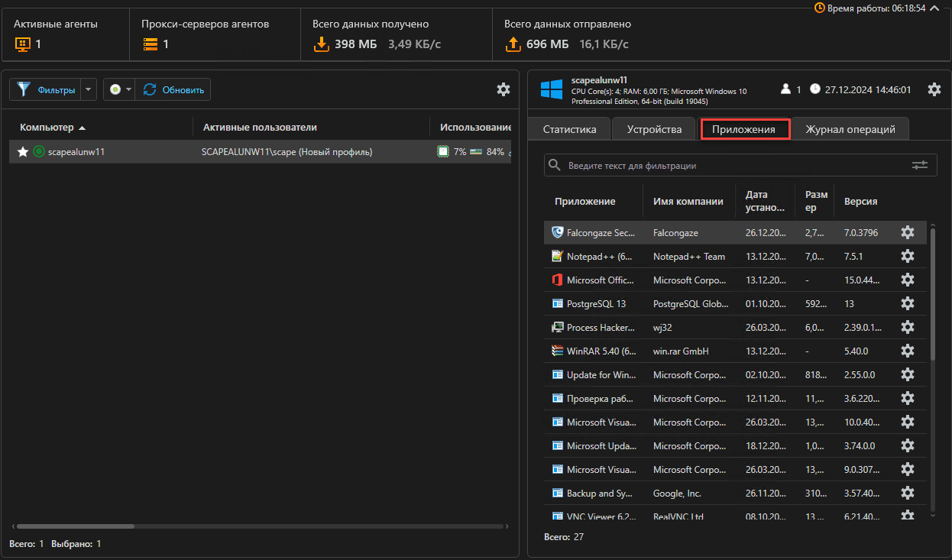Open the Приложения tab
This screenshot has height=560, width=952.
[745, 129]
